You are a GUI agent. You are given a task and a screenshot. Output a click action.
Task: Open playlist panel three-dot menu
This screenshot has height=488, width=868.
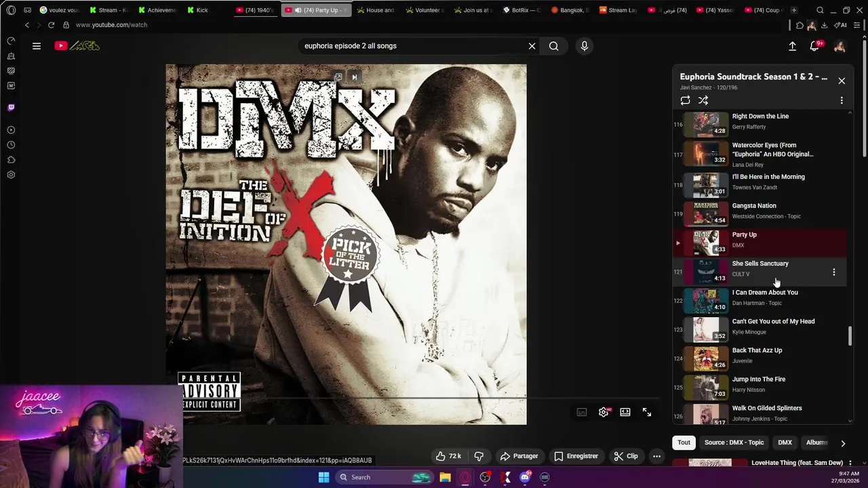coord(842,100)
